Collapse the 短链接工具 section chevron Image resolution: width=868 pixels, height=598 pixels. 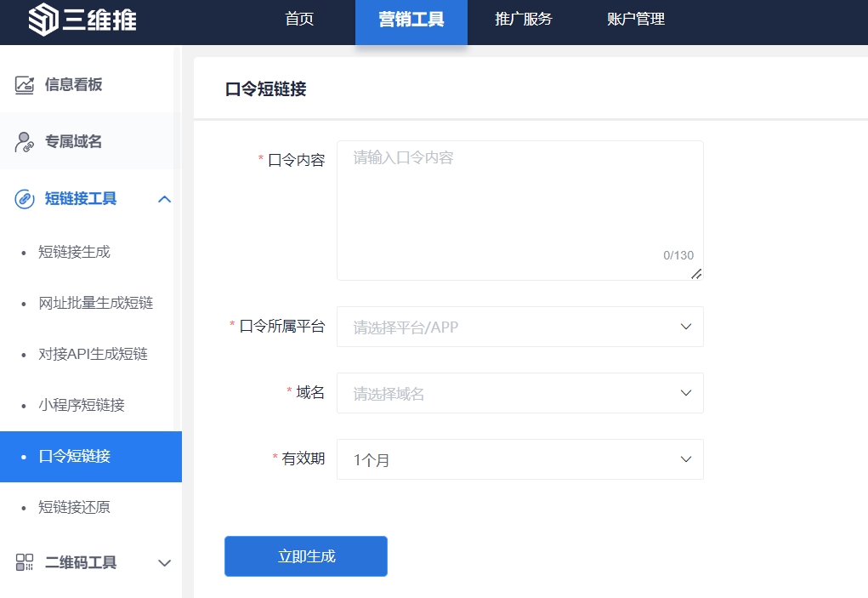164,199
